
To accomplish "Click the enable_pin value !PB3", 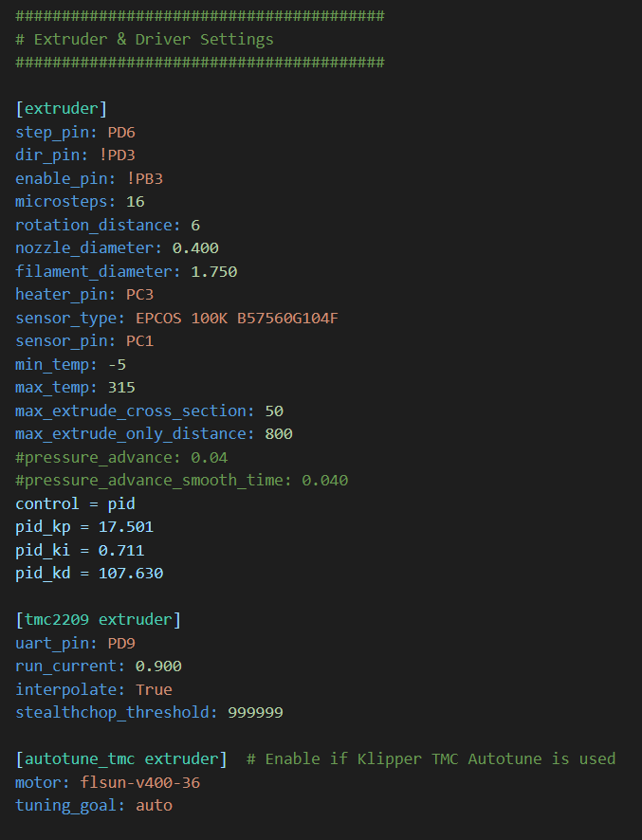I will coord(145,178).
